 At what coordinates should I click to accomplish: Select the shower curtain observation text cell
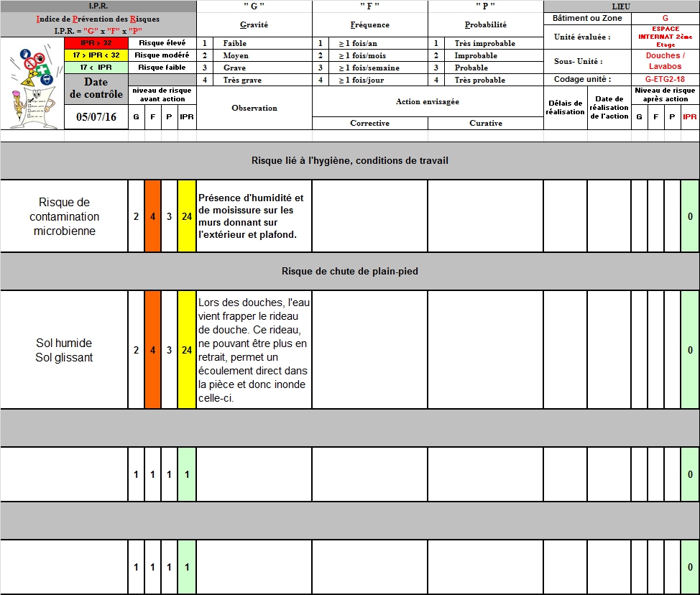click(x=254, y=350)
